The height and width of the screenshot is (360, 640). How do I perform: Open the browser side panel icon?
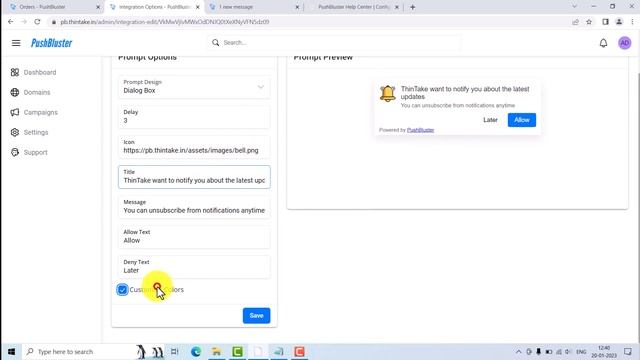(605, 22)
